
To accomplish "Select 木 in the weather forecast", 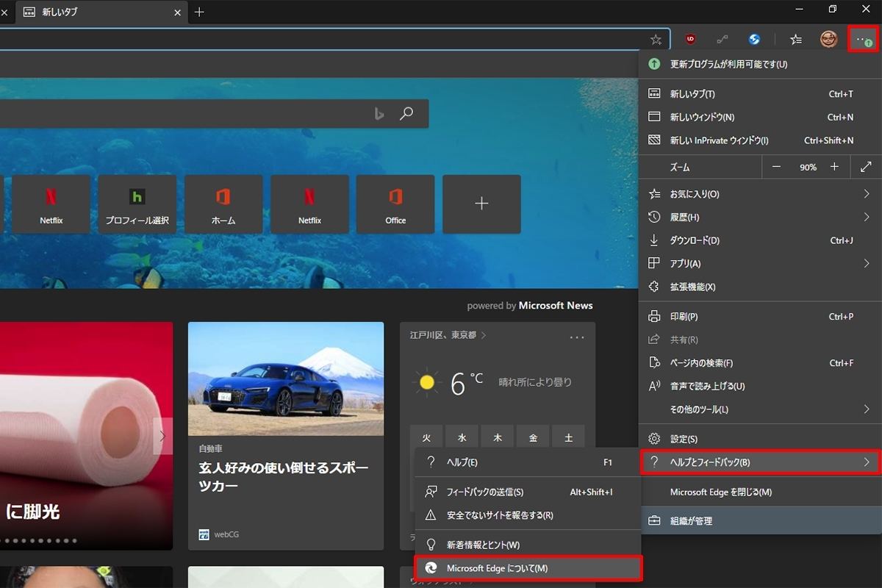I will pyautogui.click(x=498, y=438).
